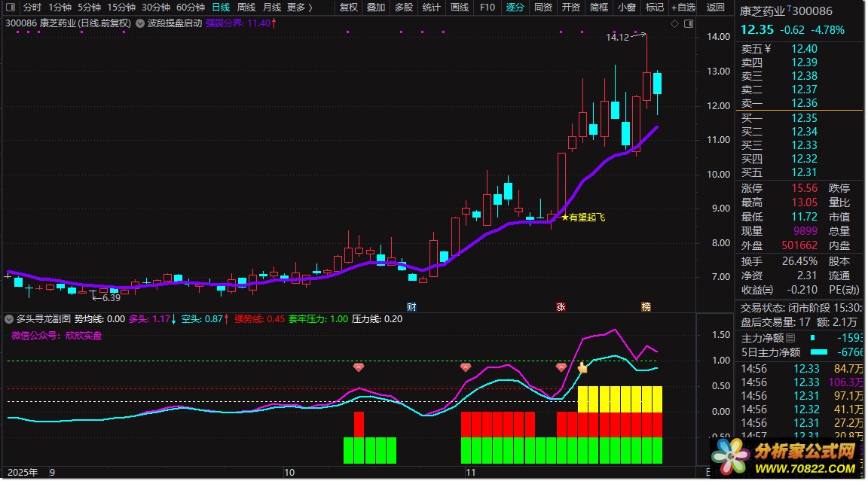The image size is (868, 481).
Task: Select the 5分钟 period
Action: [89, 8]
